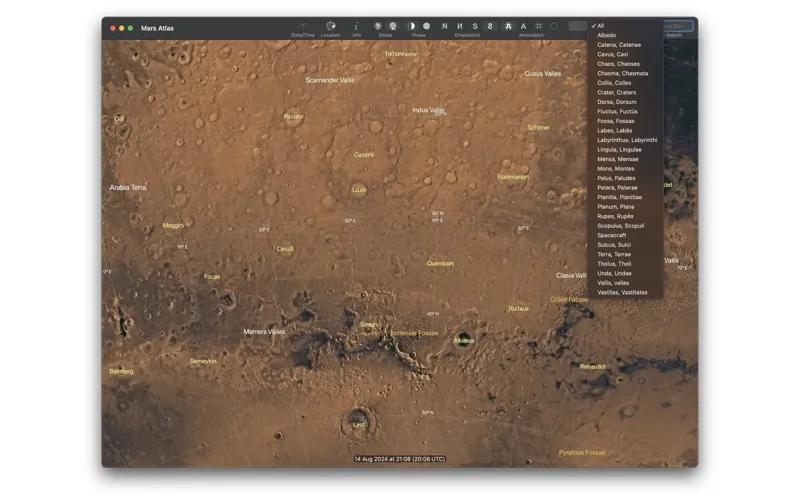Click the Info toolbar icon

point(356,26)
